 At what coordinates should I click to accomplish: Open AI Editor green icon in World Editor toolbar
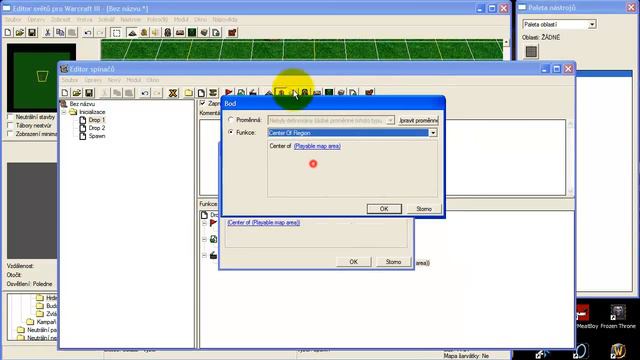click(x=192, y=32)
